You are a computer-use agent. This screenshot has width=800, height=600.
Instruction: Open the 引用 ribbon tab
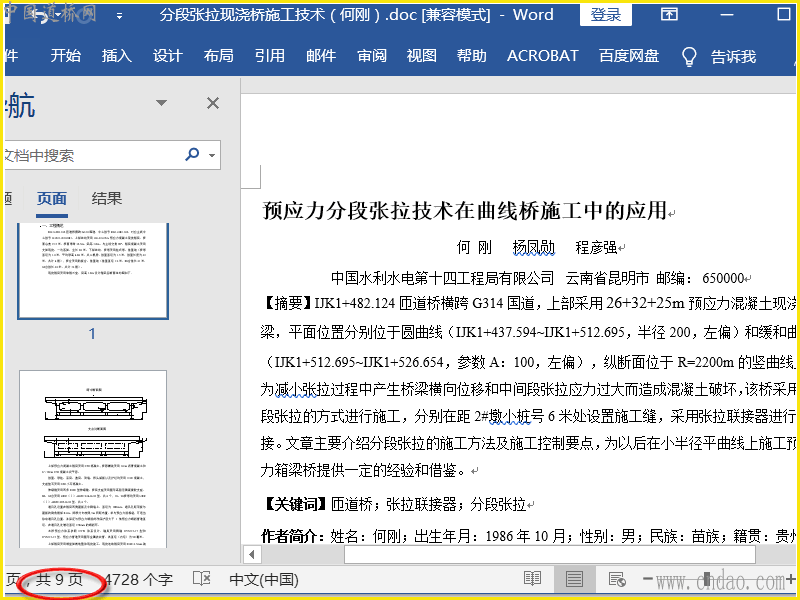tap(269, 56)
